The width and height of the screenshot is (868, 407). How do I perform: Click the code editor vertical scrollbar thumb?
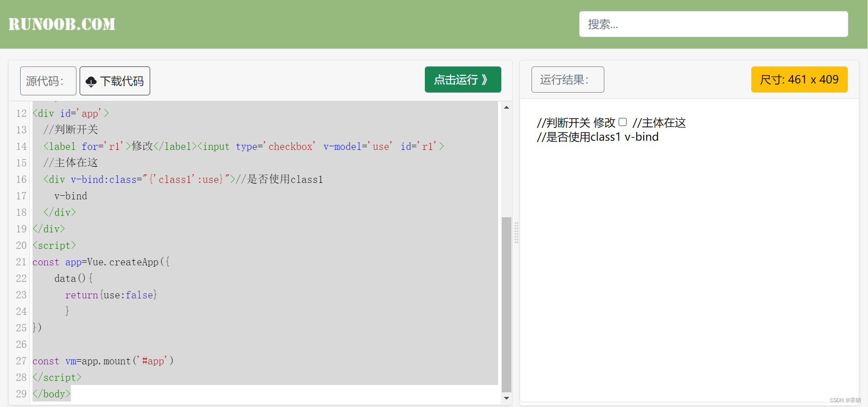pos(506,304)
